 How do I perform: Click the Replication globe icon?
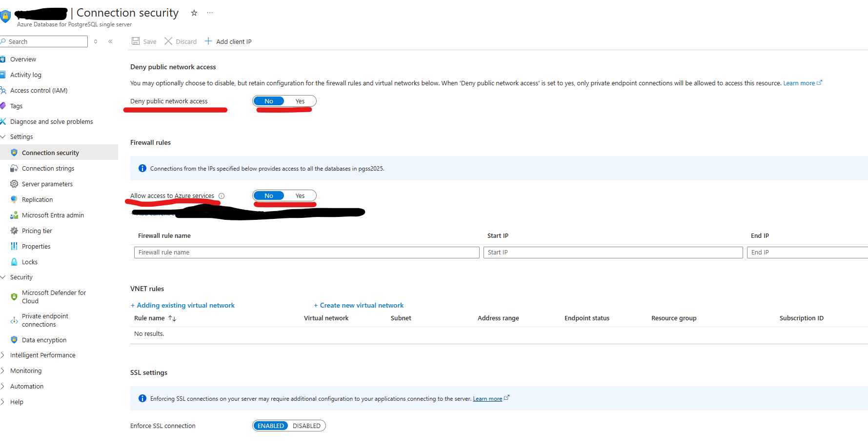(x=14, y=199)
